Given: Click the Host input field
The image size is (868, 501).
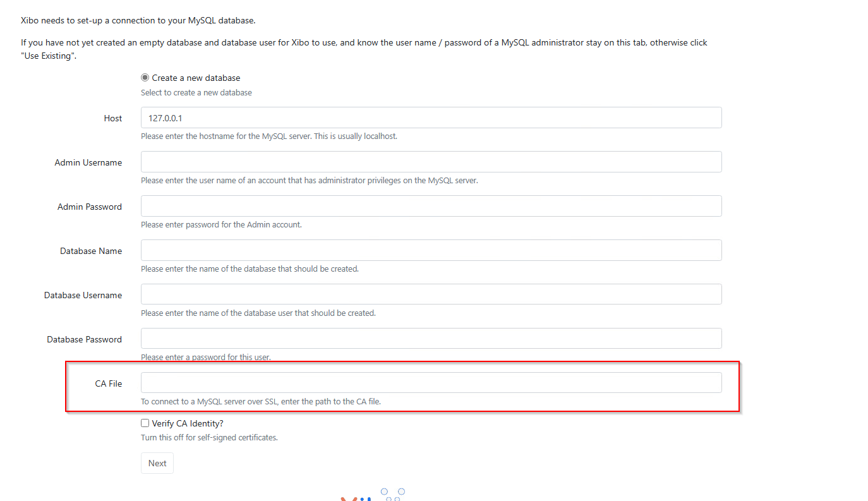Looking at the screenshot, I should (x=431, y=118).
